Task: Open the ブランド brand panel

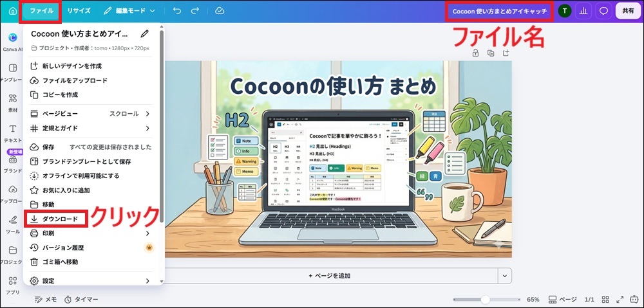Action: coord(12,163)
